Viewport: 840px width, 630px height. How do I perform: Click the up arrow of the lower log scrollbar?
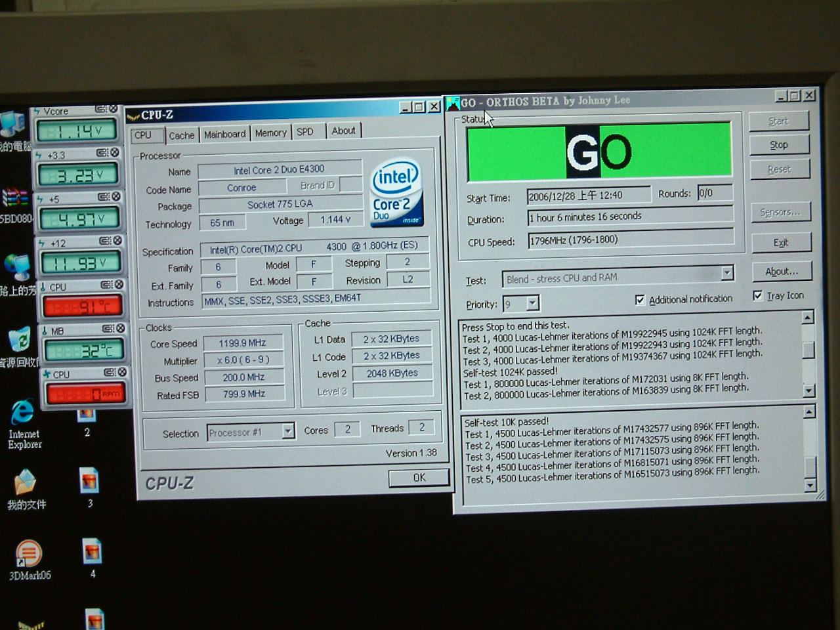pos(809,412)
